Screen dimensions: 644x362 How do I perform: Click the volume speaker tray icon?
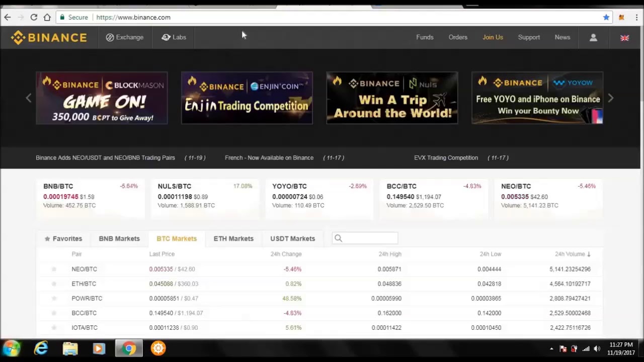click(x=597, y=349)
